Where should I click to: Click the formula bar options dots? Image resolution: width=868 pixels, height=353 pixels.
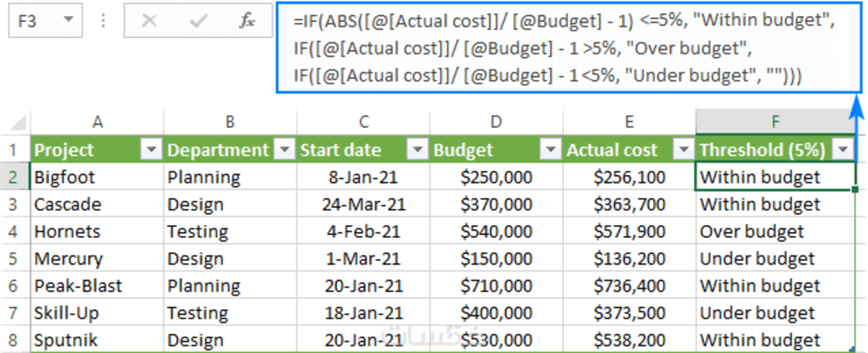(103, 21)
